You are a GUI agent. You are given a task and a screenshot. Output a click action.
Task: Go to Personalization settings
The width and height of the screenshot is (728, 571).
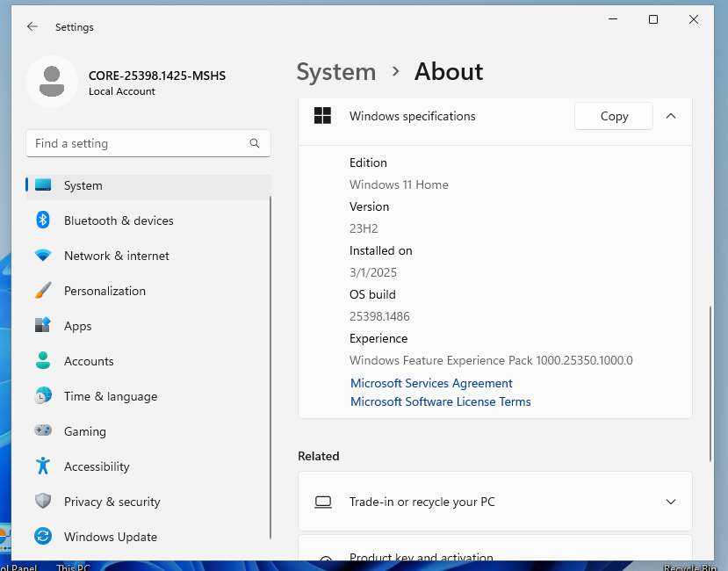[148, 291]
